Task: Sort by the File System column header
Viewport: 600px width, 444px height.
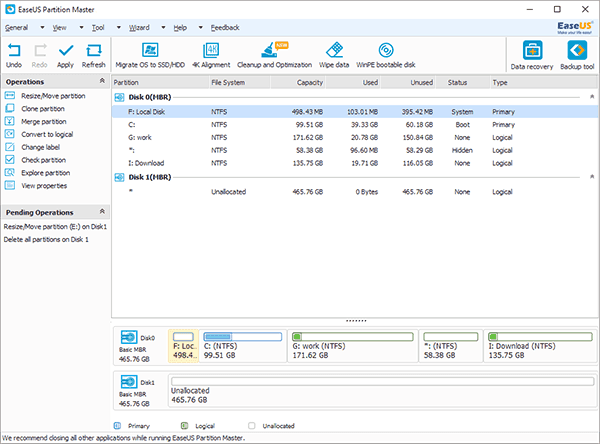Action: pos(240,82)
